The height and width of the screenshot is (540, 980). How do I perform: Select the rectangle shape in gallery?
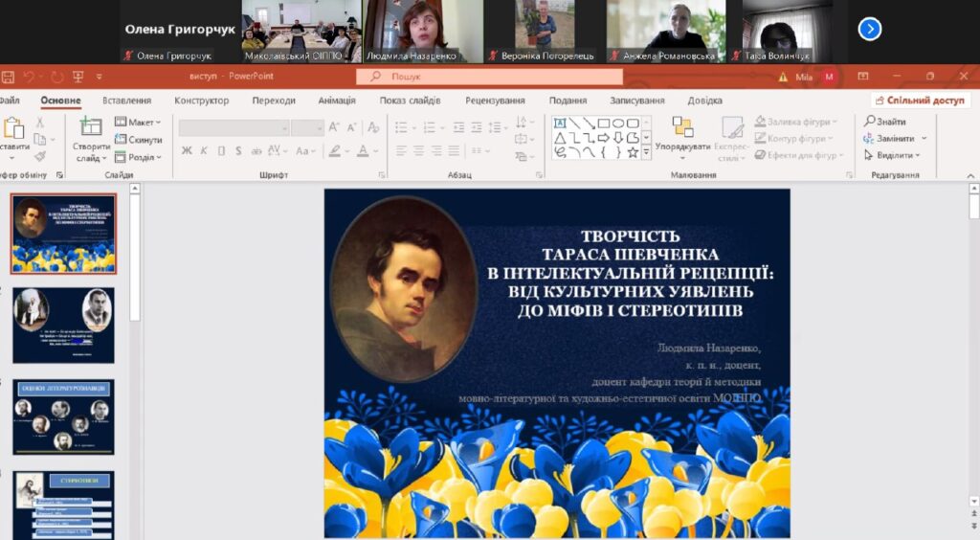(604, 124)
